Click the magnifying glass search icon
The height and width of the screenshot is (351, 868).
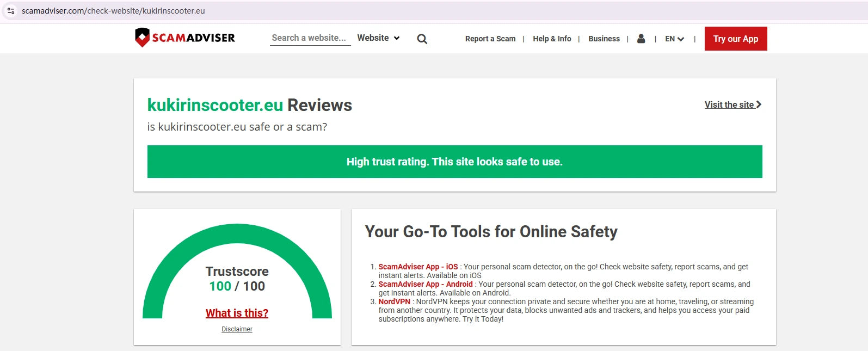[422, 39]
